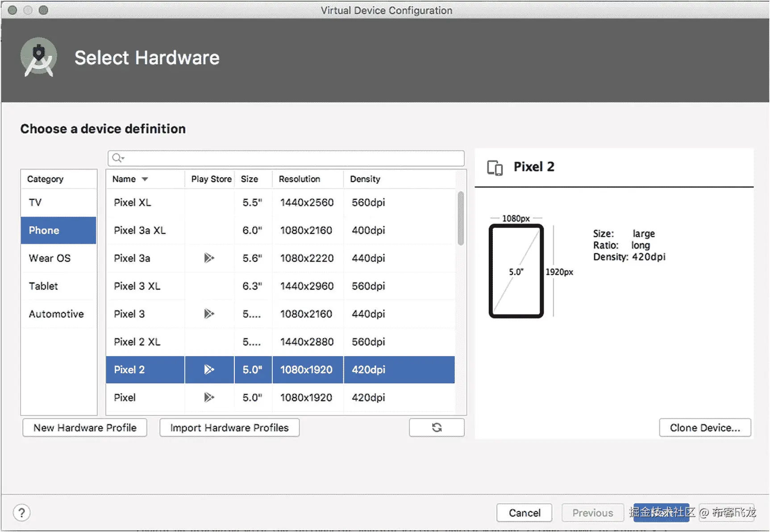The image size is (770, 532).
Task: Focus the device search field
Action: pos(286,158)
